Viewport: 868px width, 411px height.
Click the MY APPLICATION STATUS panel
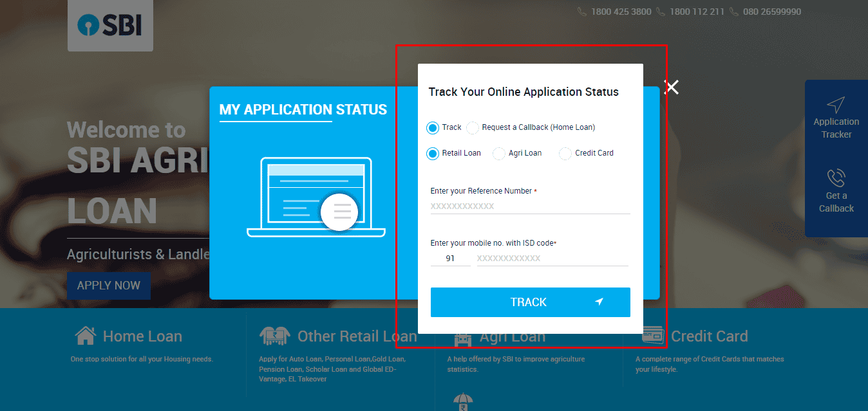pyautogui.click(x=304, y=109)
